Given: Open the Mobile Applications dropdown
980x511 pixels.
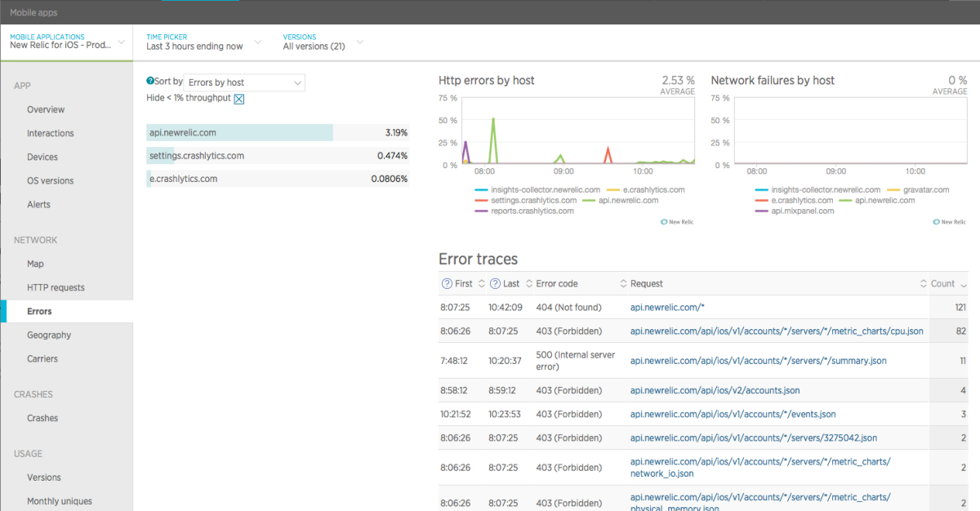Looking at the screenshot, I should point(66,42).
